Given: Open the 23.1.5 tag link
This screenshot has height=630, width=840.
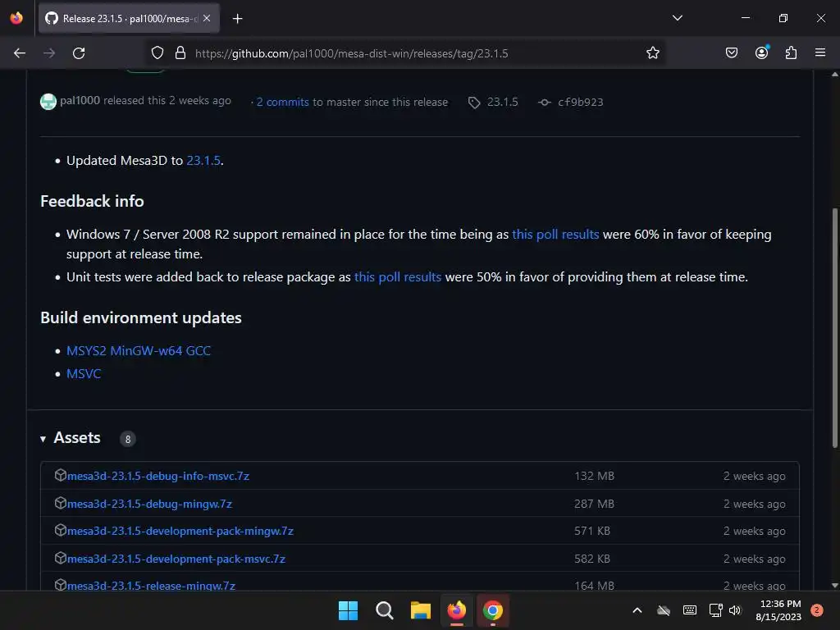Looking at the screenshot, I should click(493, 102).
